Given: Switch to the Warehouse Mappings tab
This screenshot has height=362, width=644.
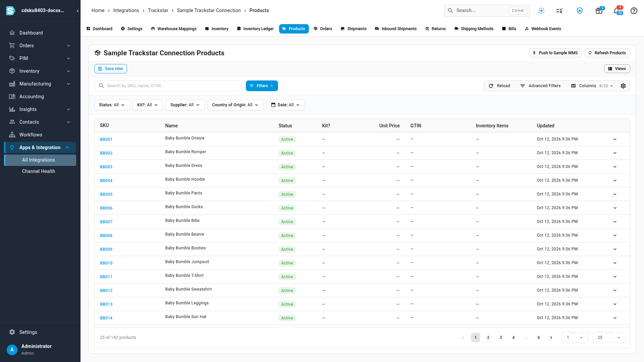Looking at the screenshot, I should 174,29.
